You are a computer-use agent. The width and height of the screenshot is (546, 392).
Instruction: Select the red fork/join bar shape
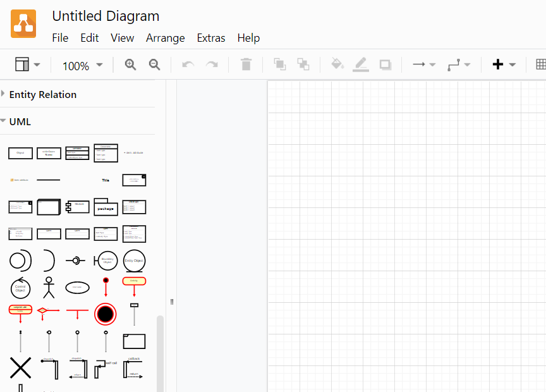click(77, 314)
